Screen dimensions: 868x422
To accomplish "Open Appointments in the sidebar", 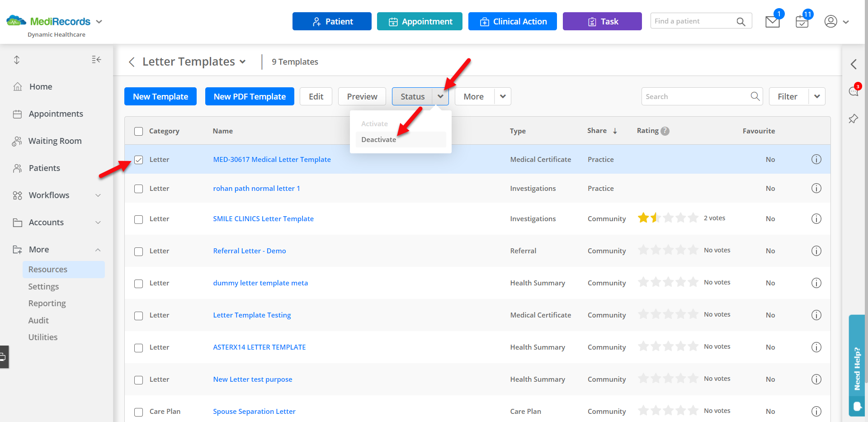I will pos(56,114).
